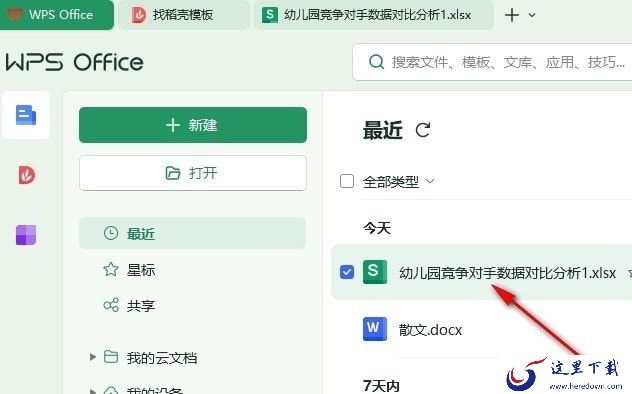Open the 全部类型 filter dropdown arrow
Viewport: 632px width, 394px height.
tap(430, 181)
